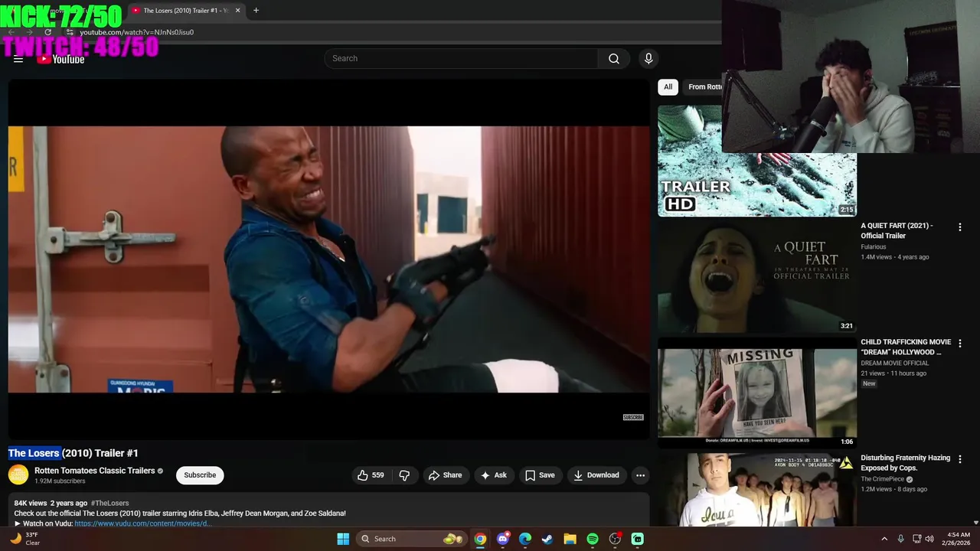980x551 pixels.
Task: Select the All filter chip
Action: pyautogui.click(x=668, y=87)
